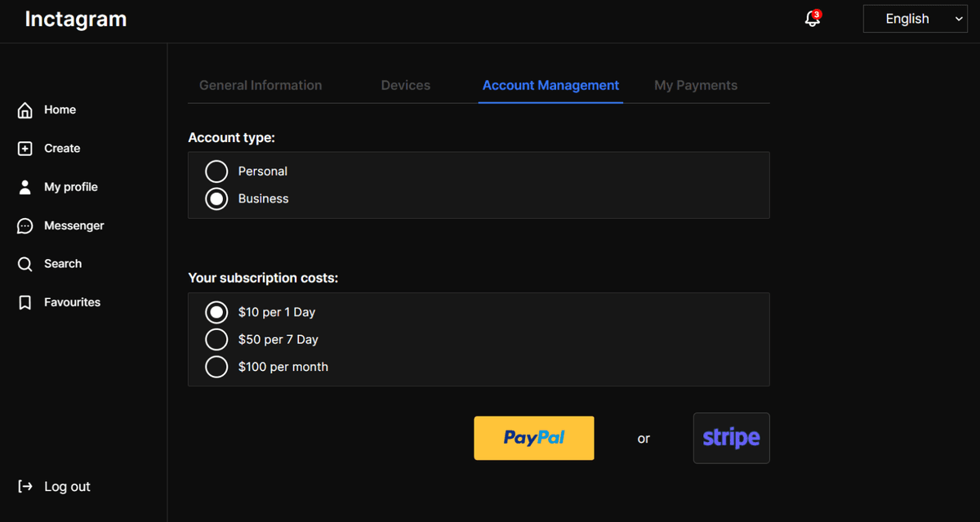
Task: Click the Search sidebar label
Action: [x=63, y=264]
